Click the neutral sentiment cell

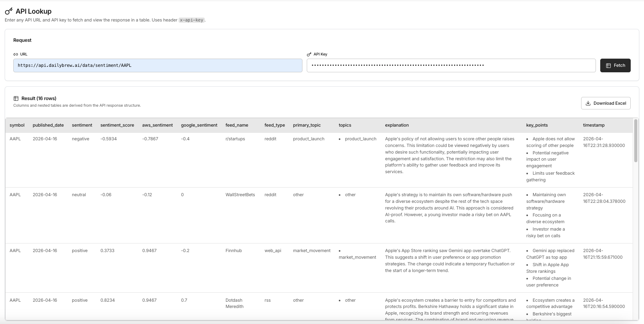pyautogui.click(x=79, y=195)
